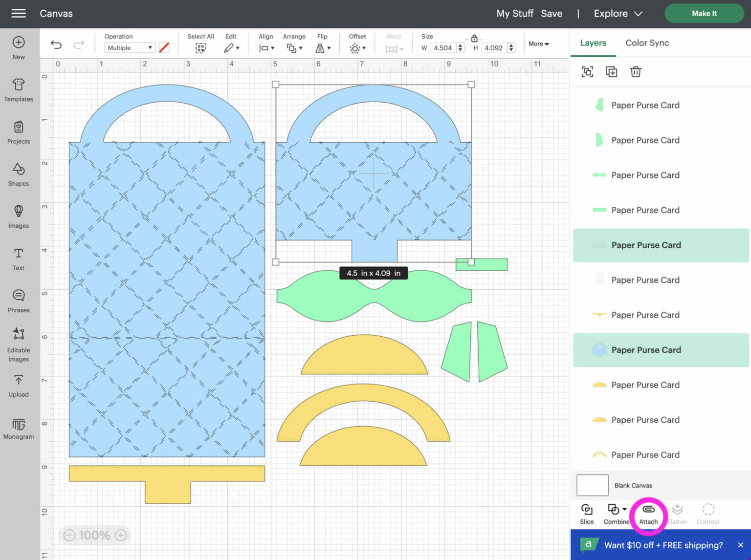Switch to the Color Sync tab

647,43
